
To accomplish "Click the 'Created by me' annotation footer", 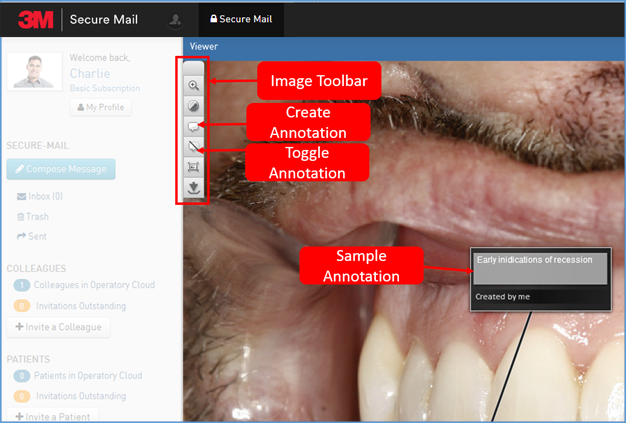I will click(502, 297).
